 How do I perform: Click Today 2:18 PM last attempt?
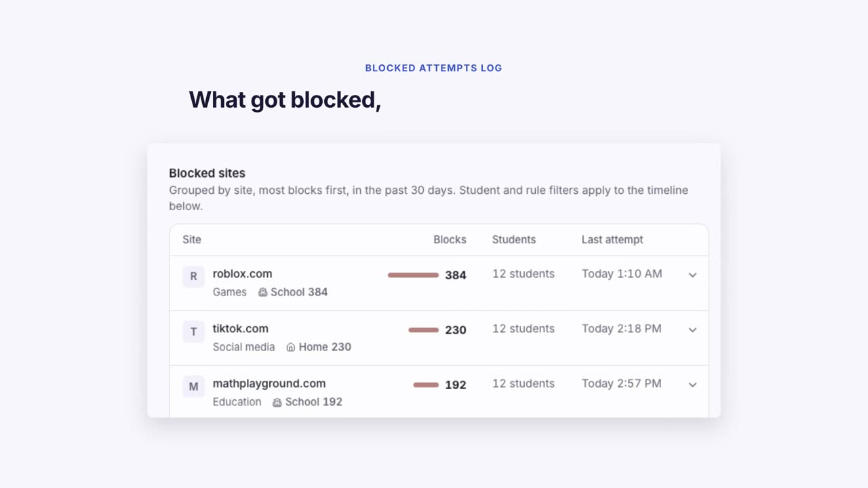622,329
